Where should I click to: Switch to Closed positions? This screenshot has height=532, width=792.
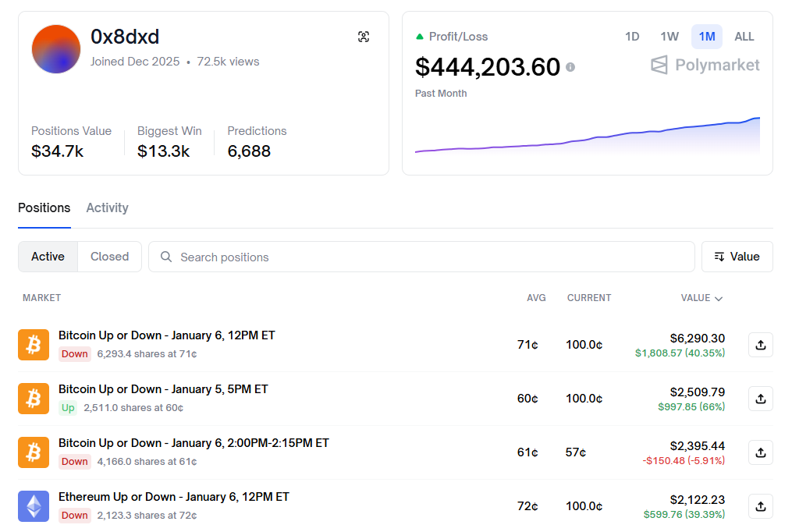pyautogui.click(x=109, y=257)
